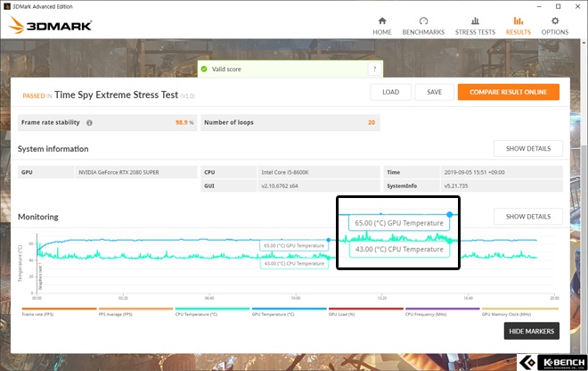Show details for System information
Screen dimensions: 588x371
(x=528, y=149)
